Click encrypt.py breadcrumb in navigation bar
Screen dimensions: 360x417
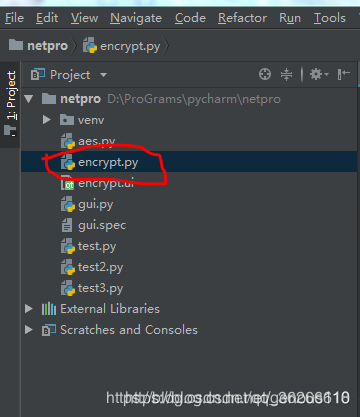(x=122, y=46)
